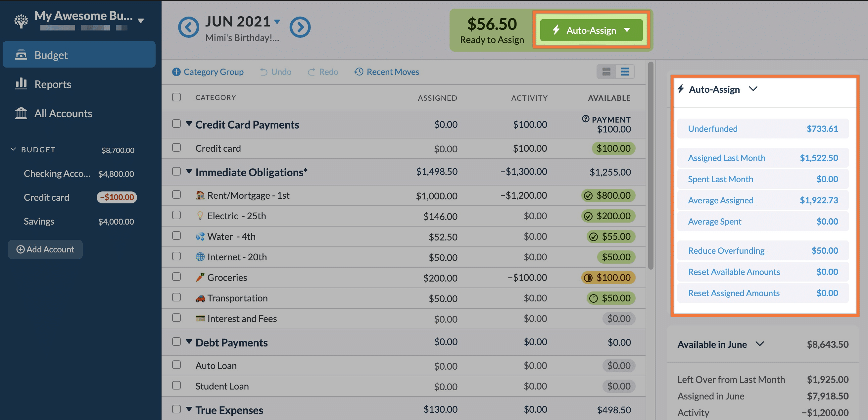
Task: Switch to compact view using the view toggle
Action: [x=606, y=72]
